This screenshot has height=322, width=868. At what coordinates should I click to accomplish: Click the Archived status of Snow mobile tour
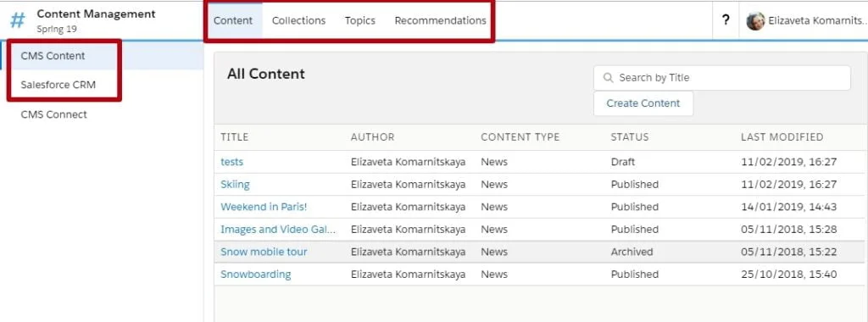[x=632, y=252]
